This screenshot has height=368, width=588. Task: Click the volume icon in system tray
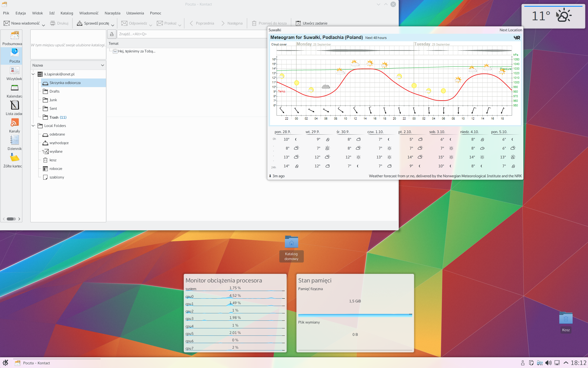tap(548, 363)
